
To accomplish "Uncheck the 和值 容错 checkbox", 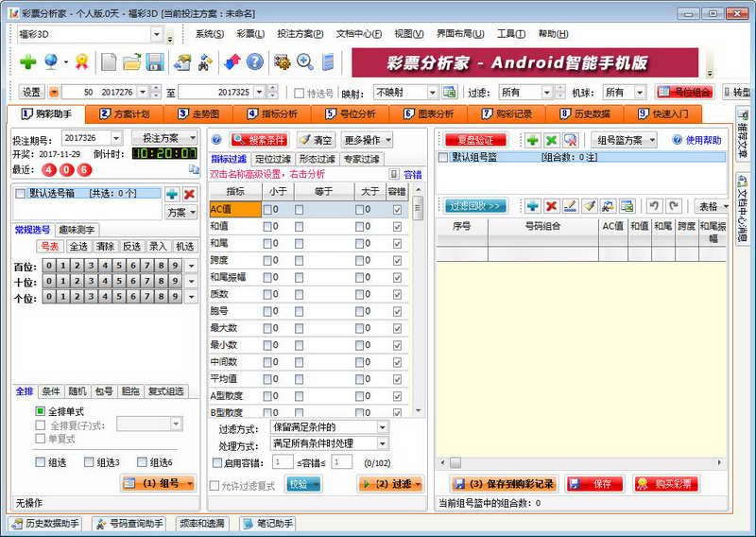I will click(397, 226).
